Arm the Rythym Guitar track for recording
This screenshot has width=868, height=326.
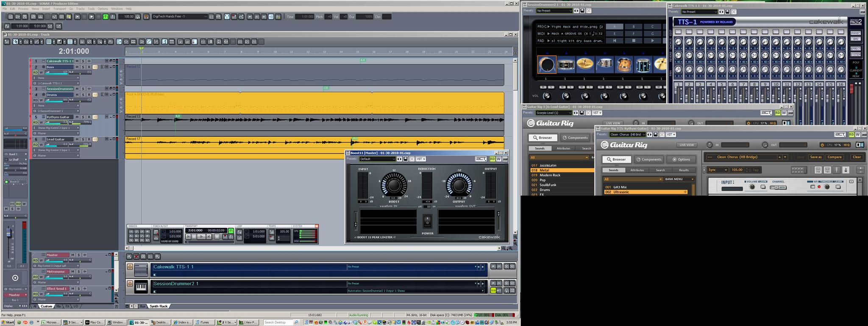coord(89,117)
